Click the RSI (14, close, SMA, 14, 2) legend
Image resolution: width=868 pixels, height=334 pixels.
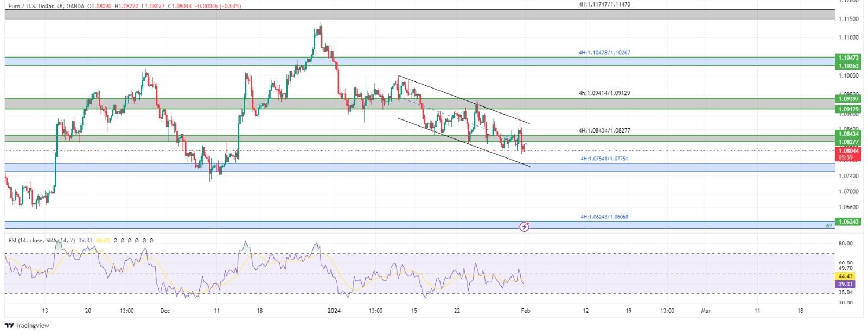tap(42, 240)
